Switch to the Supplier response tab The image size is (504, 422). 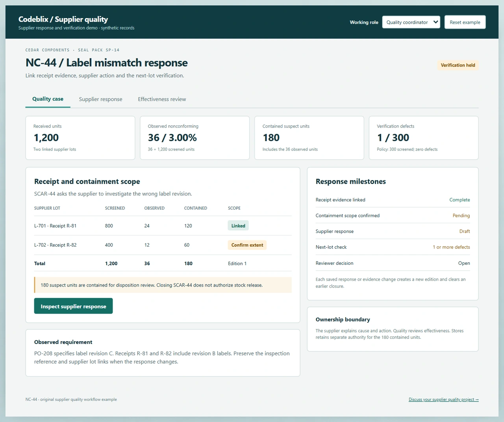click(x=100, y=99)
